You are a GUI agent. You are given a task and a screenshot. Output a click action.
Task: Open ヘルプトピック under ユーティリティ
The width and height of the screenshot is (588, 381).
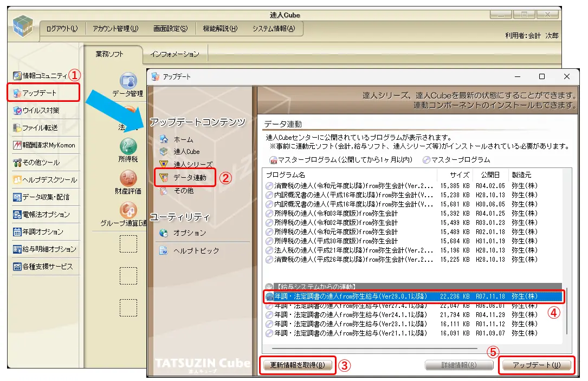click(x=196, y=251)
